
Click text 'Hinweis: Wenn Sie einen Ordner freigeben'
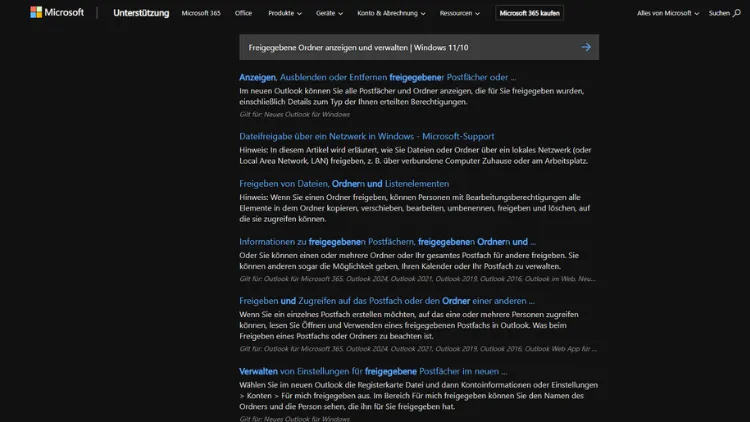pyautogui.click(x=313, y=197)
